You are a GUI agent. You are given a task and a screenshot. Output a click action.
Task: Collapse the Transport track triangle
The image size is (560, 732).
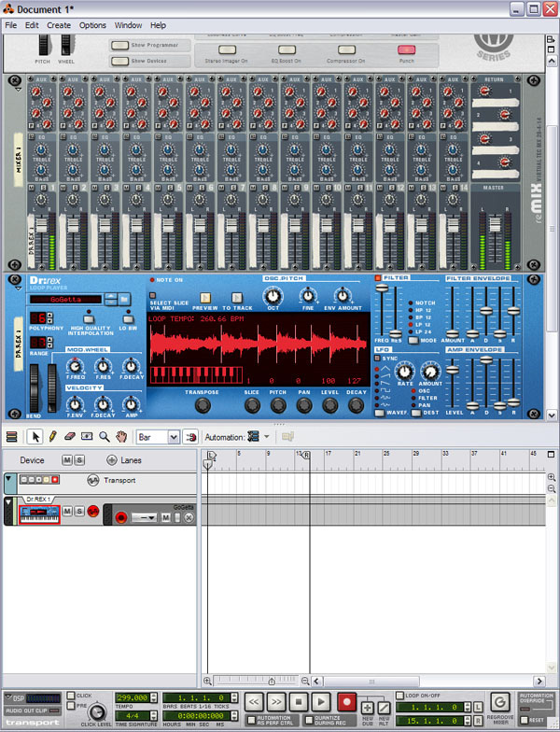(8, 478)
